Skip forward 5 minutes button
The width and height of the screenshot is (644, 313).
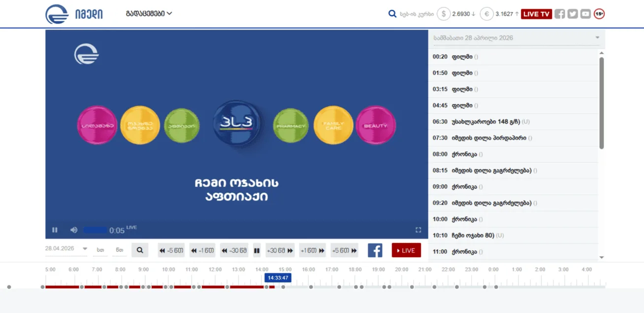[x=344, y=250]
